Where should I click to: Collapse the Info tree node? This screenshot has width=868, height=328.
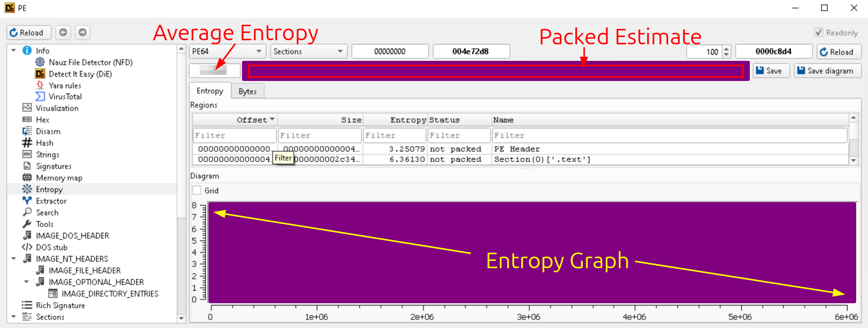click(14, 51)
